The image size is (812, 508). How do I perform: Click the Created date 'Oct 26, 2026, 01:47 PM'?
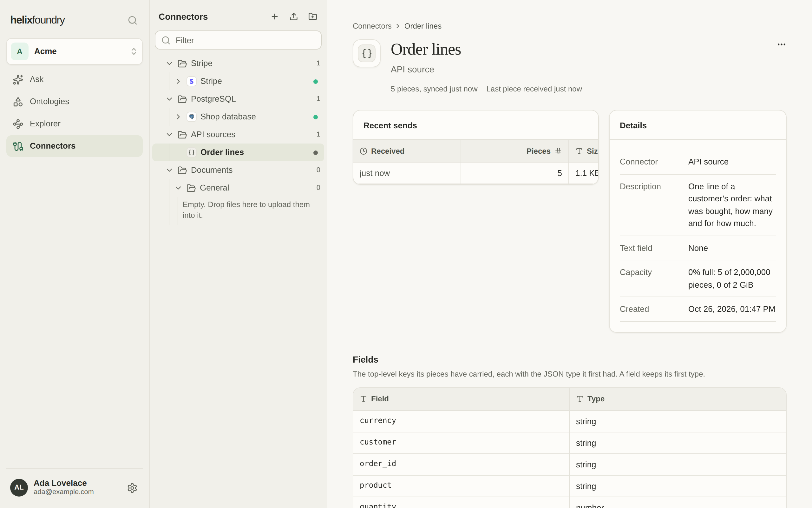[x=731, y=309]
